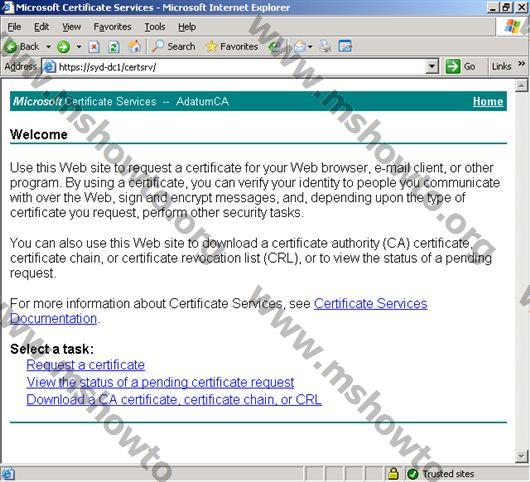This screenshot has width=530, height=482.
Task: Open the View menu
Action: pos(71,27)
